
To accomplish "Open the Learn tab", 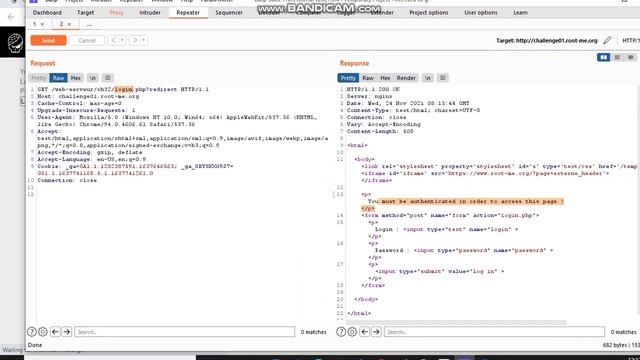I will [x=520, y=13].
